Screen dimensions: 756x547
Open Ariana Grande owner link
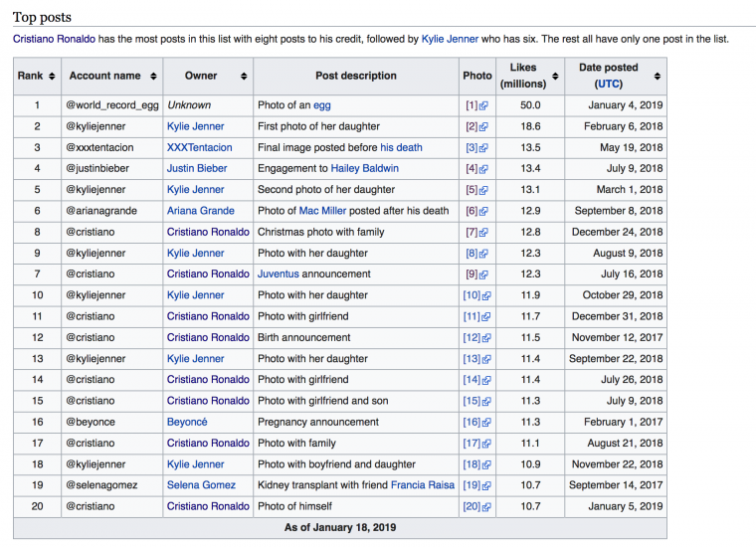pyautogui.click(x=201, y=211)
